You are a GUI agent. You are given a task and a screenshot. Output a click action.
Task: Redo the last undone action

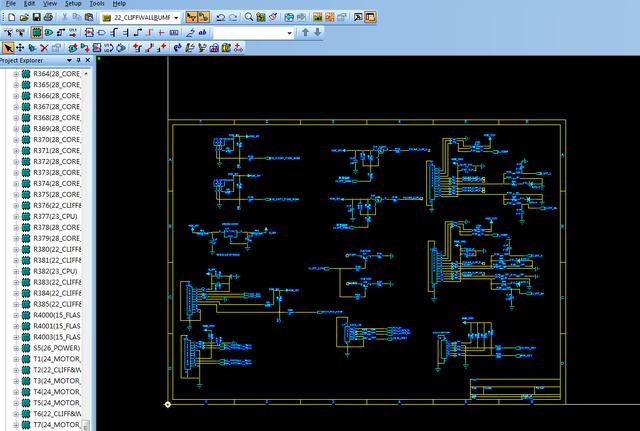[x=233, y=17]
